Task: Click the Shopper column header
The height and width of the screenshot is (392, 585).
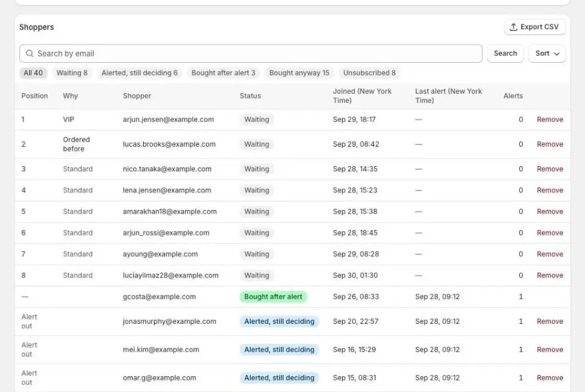Action: click(x=137, y=96)
